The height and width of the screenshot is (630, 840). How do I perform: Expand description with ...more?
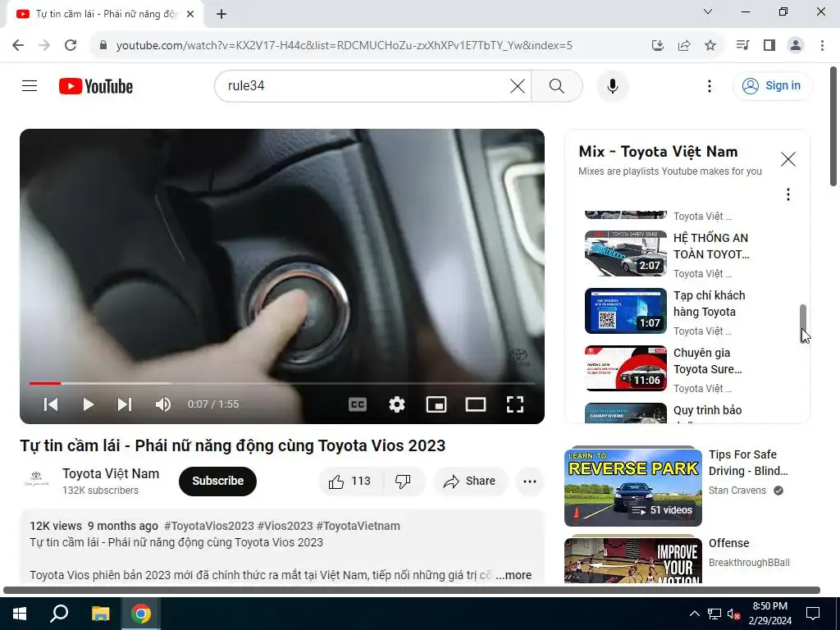tap(514, 575)
